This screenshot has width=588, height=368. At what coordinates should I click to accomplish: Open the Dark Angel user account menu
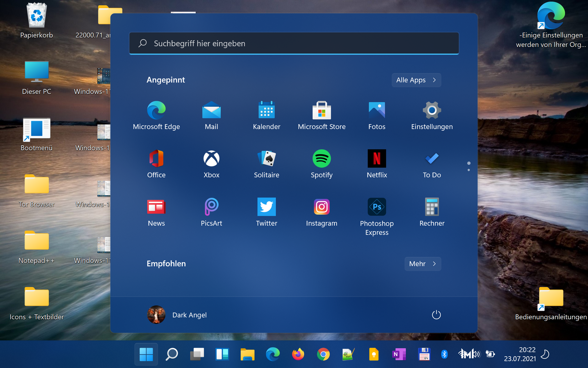click(x=177, y=315)
